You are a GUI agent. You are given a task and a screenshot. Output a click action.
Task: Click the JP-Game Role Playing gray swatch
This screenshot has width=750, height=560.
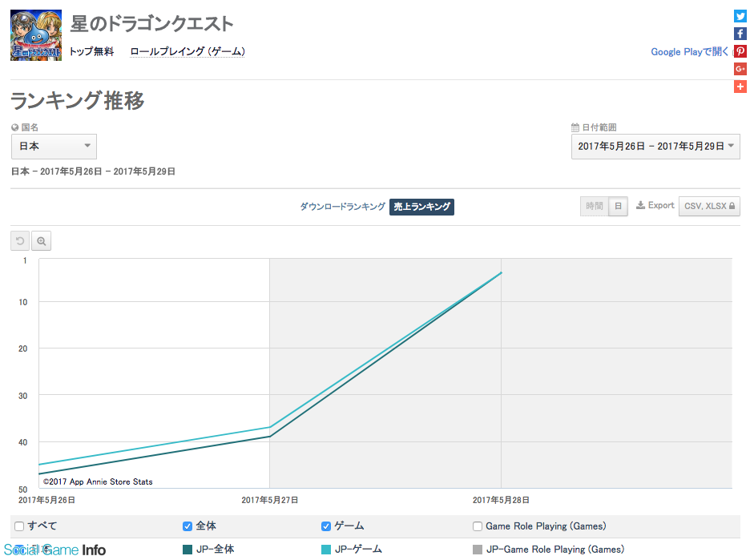(478, 550)
